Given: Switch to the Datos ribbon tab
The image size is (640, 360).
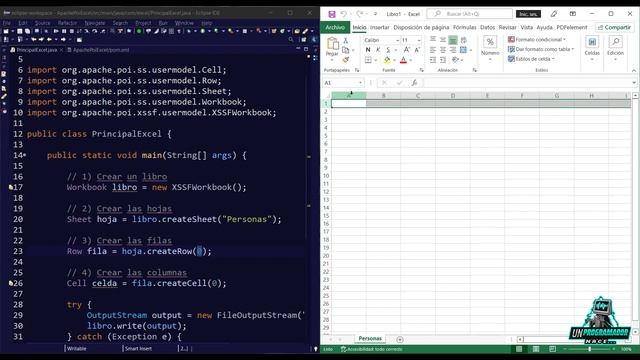Looking at the screenshot, I should pos(487,27).
